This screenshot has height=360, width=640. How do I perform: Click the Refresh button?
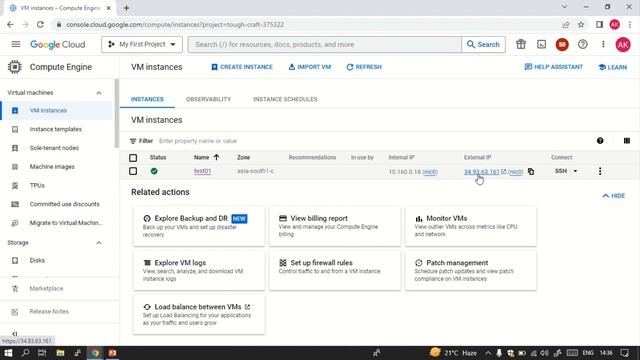[x=364, y=67]
